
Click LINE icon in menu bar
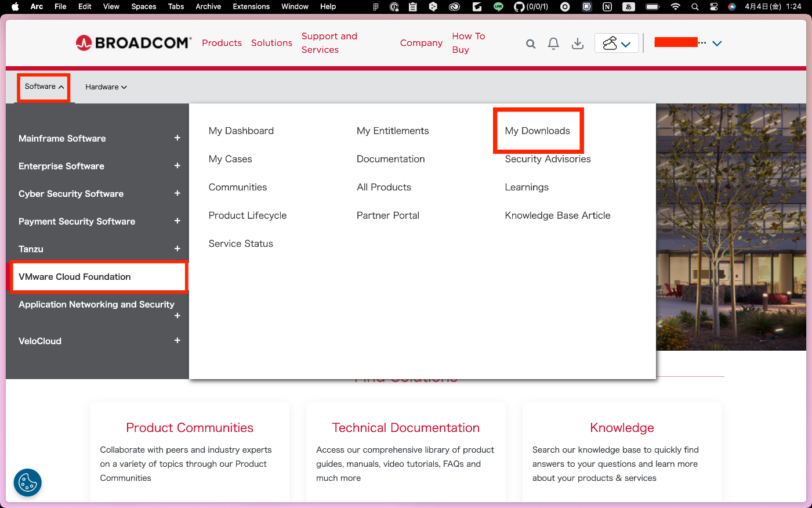click(x=498, y=6)
